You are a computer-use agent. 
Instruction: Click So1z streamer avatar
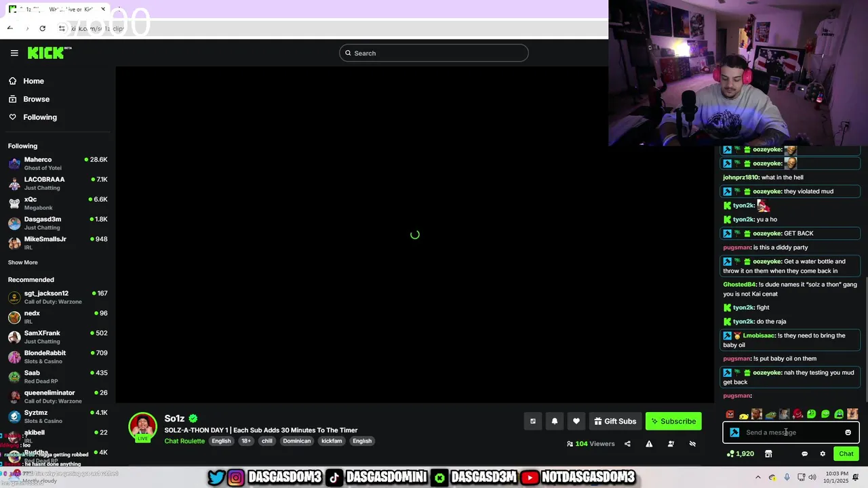click(x=142, y=427)
